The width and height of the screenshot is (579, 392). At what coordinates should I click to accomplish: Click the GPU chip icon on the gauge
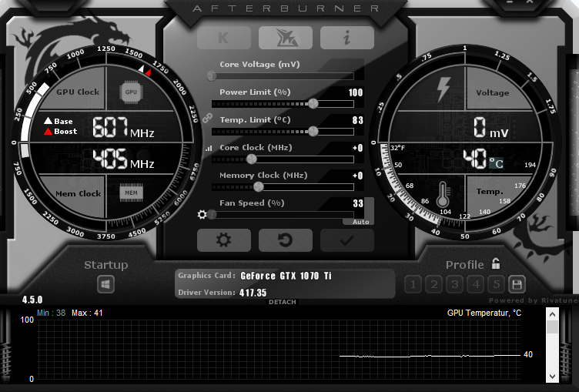[x=131, y=92]
